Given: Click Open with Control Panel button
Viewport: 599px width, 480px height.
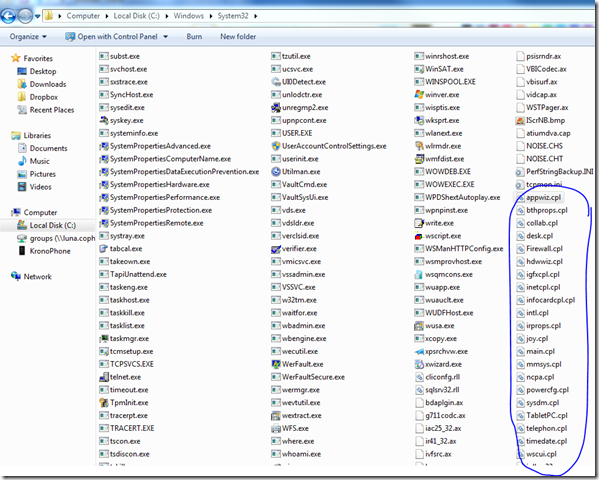Looking at the screenshot, I should pyautogui.click(x=111, y=37).
